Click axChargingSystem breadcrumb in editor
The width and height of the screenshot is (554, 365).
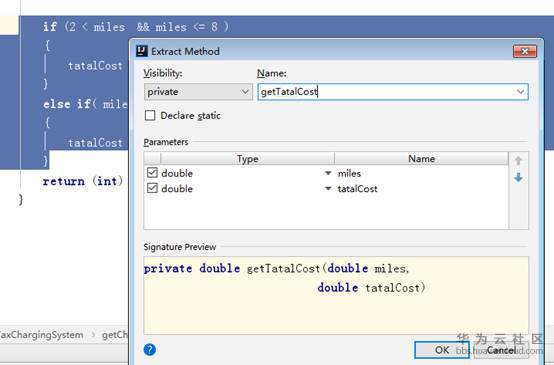42,335
